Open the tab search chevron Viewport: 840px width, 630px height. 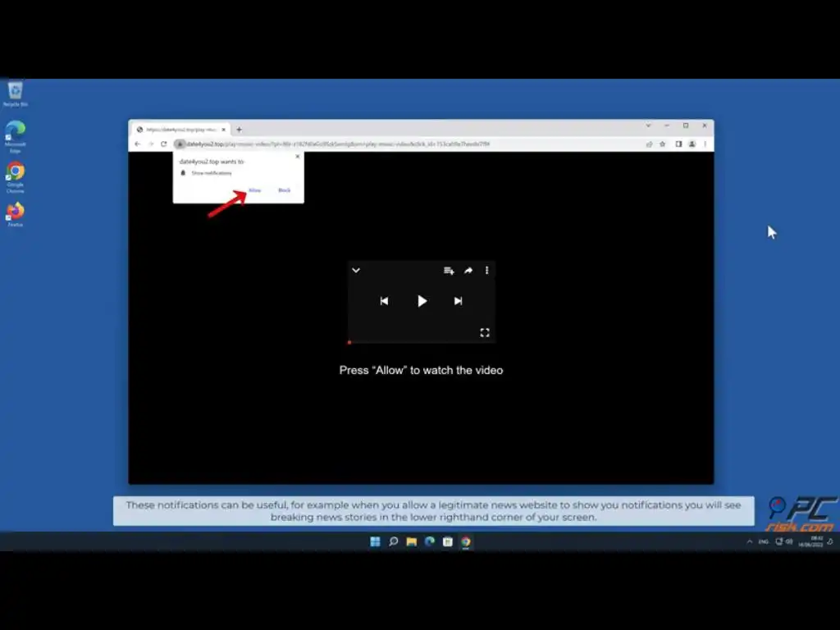648,126
